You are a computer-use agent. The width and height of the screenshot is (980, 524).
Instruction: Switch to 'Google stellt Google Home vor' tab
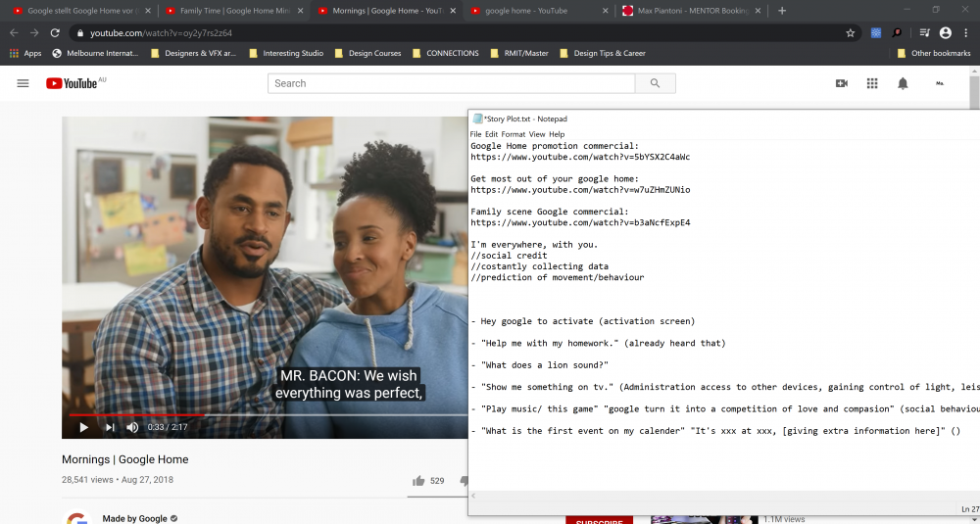click(x=81, y=11)
